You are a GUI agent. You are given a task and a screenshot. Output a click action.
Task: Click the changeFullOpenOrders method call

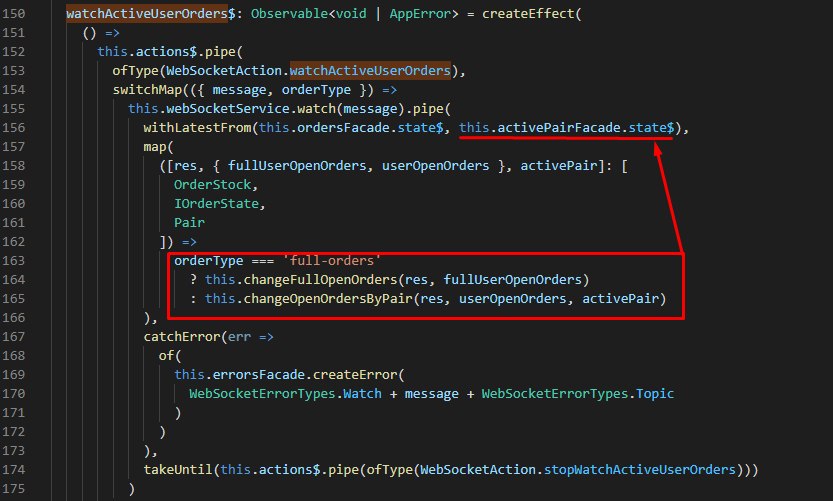pyautogui.click(x=320, y=280)
